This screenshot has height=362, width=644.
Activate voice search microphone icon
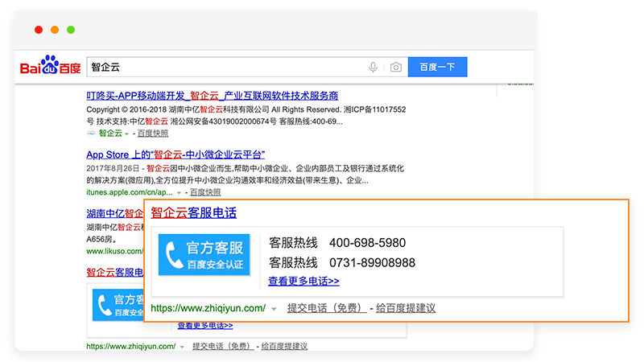click(x=373, y=67)
